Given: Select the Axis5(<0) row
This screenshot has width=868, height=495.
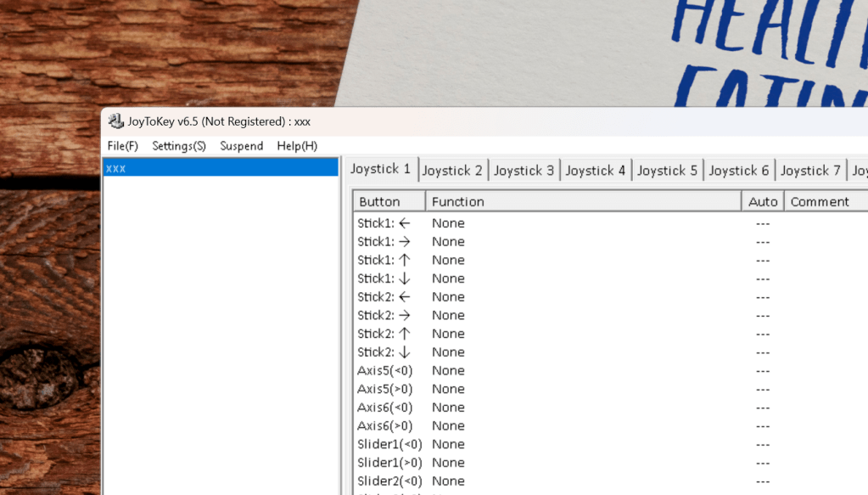Looking at the screenshot, I should (x=611, y=370).
